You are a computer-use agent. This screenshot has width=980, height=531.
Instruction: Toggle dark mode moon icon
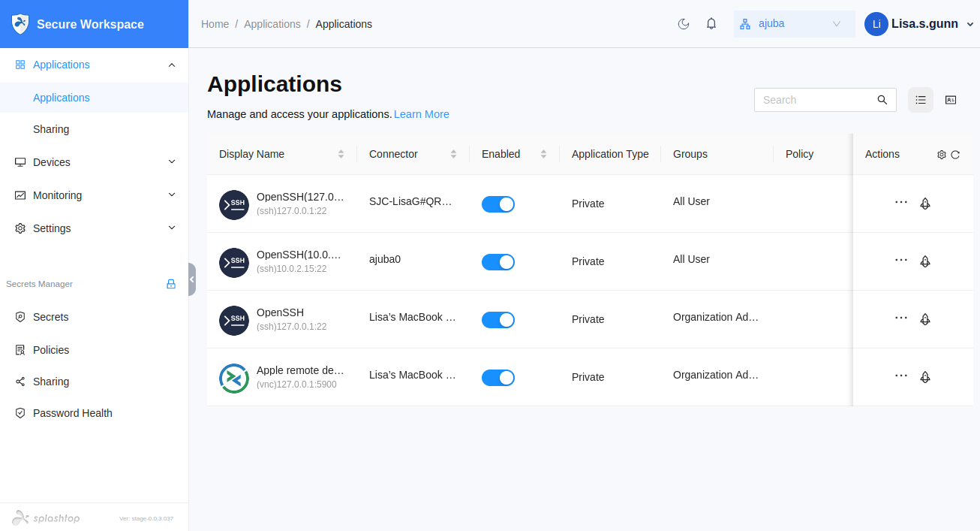pyautogui.click(x=684, y=24)
